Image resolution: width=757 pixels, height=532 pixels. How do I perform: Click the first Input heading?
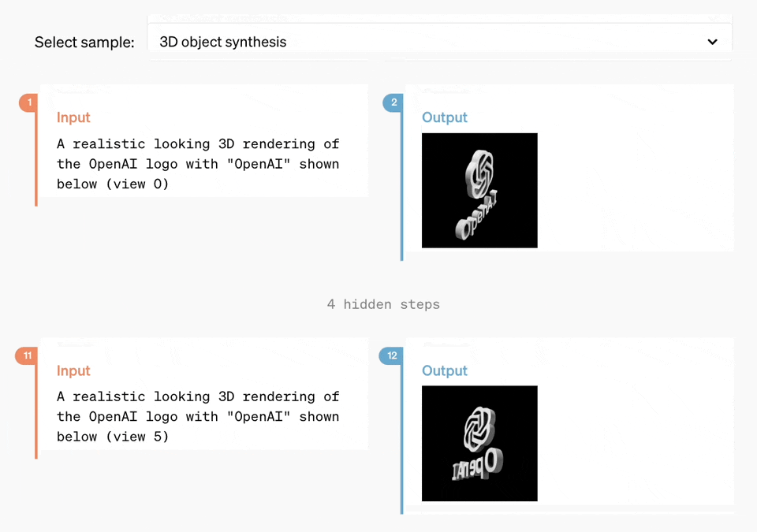(73, 117)
